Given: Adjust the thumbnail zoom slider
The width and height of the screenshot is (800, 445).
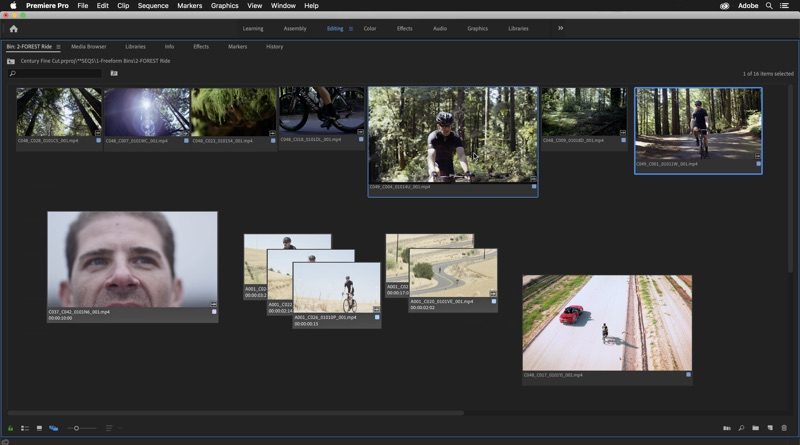Looking at the screenshot, I should [77, 428].
